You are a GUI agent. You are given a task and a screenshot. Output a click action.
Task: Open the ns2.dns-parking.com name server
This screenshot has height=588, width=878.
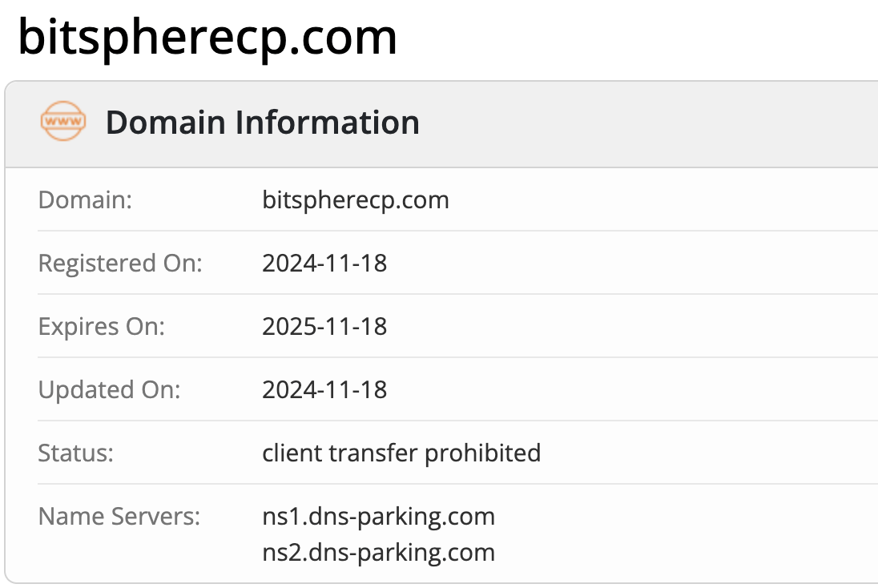tap(378, 552)
